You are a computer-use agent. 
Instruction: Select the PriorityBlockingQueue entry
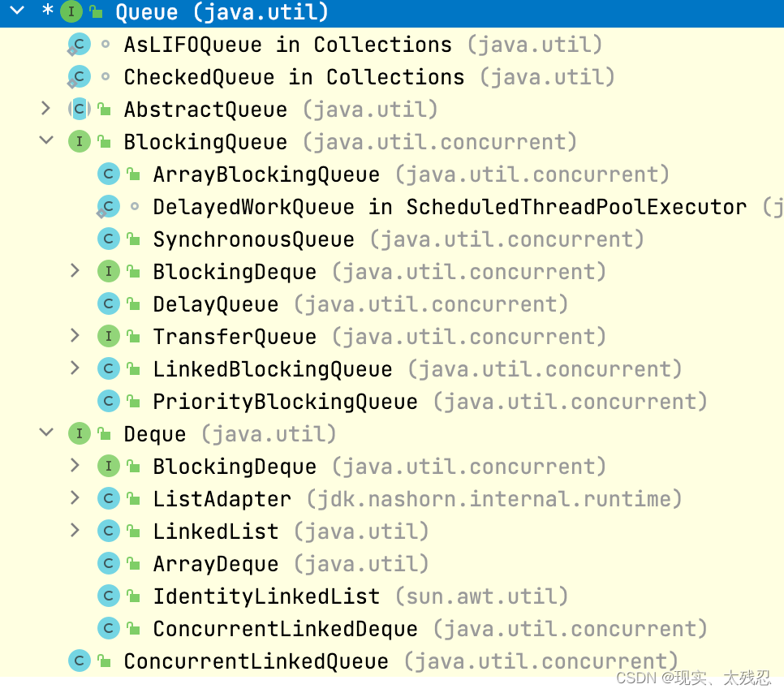(429, 402)
